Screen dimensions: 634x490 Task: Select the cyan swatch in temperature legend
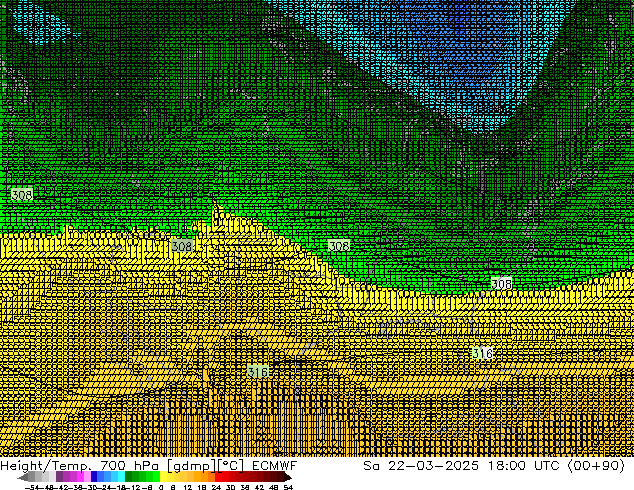pyautogui.click(x=121, y=477)
